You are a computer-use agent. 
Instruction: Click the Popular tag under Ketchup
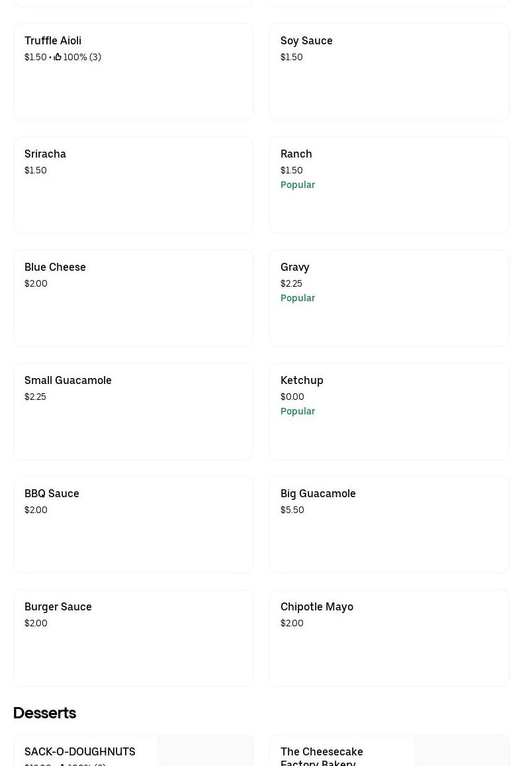[x=298, y=411]
